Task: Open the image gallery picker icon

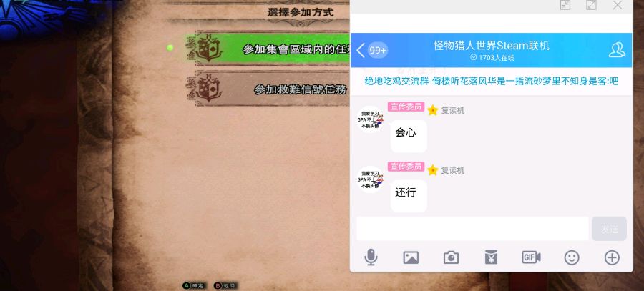Action: point(411,257)
